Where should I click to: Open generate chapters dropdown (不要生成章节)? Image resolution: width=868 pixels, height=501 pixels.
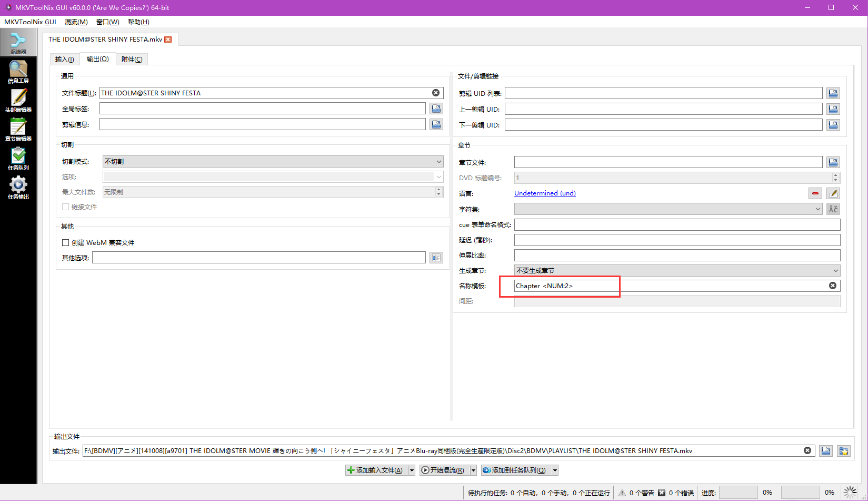click(677, 270)
